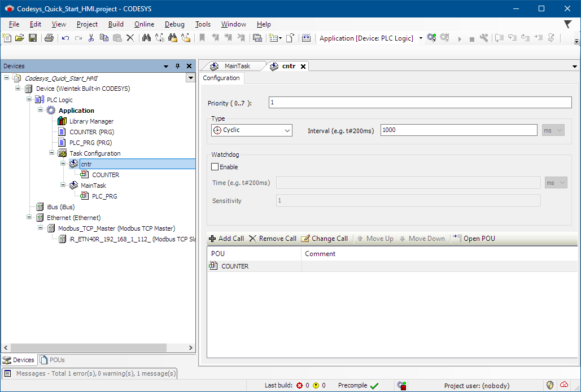This screenshot has height=392, width=581.
Task: Switch to the POUs panel tab
Action: pos(53,360)
